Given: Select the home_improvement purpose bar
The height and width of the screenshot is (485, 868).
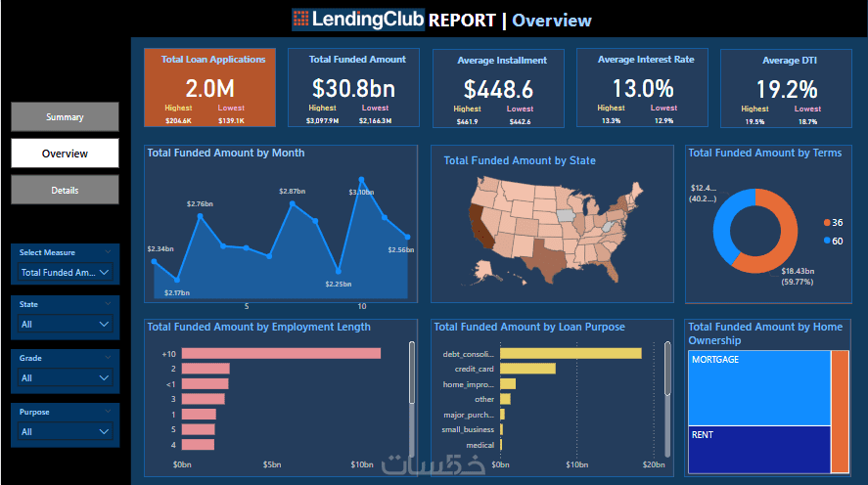Looking at the screenshot, I should [x=508, y=384].
